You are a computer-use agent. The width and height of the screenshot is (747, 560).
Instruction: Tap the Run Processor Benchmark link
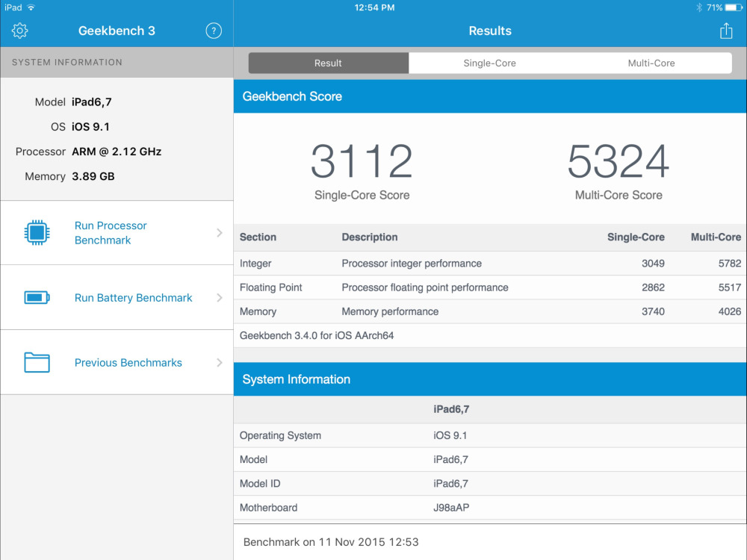(111, 232)
